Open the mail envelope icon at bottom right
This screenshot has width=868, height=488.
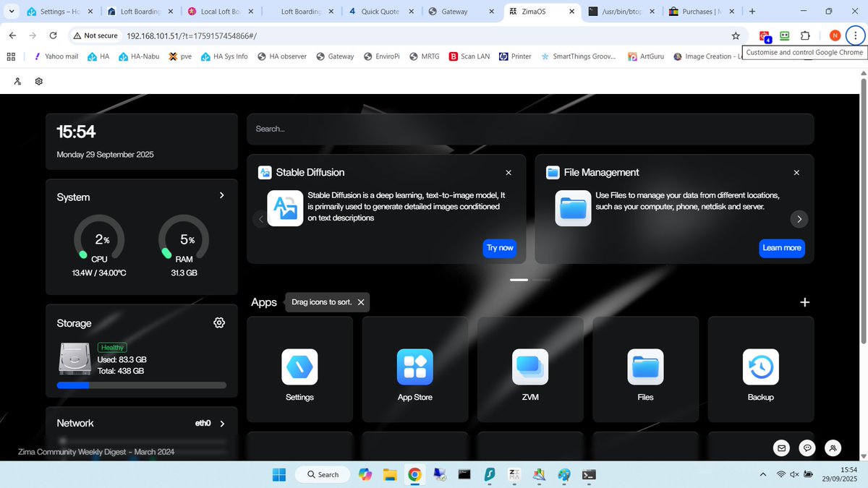tap(781, 448)
